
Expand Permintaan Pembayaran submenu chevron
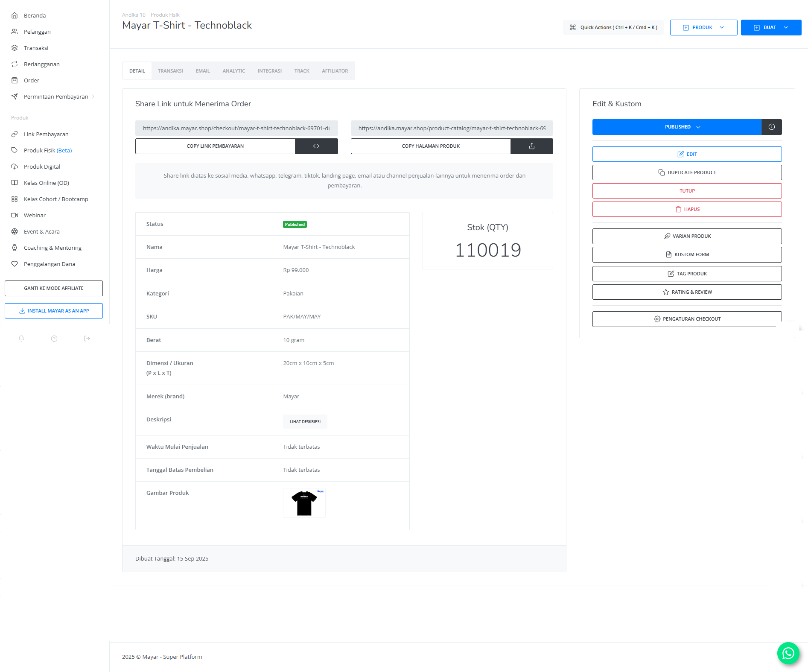click(x=93, y=96)
